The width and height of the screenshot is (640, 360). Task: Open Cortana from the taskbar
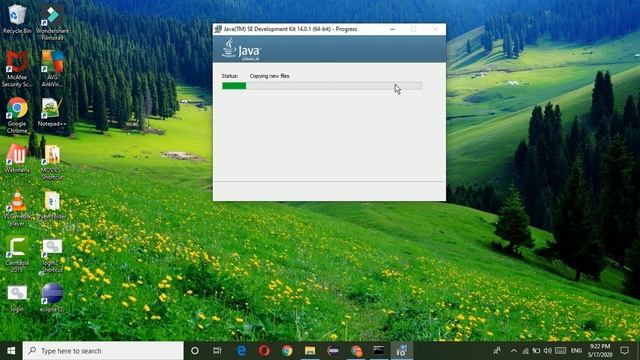point(195,351)
